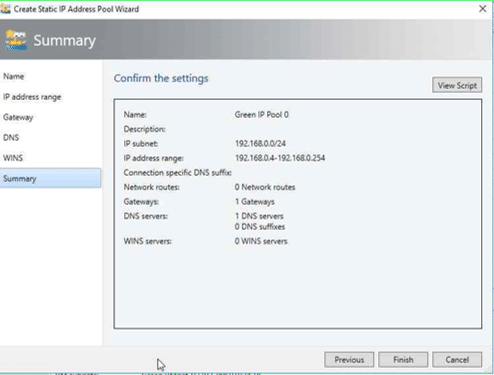The image size is (494, 375).
Task: Cancel the wizard
Action: 457,360
